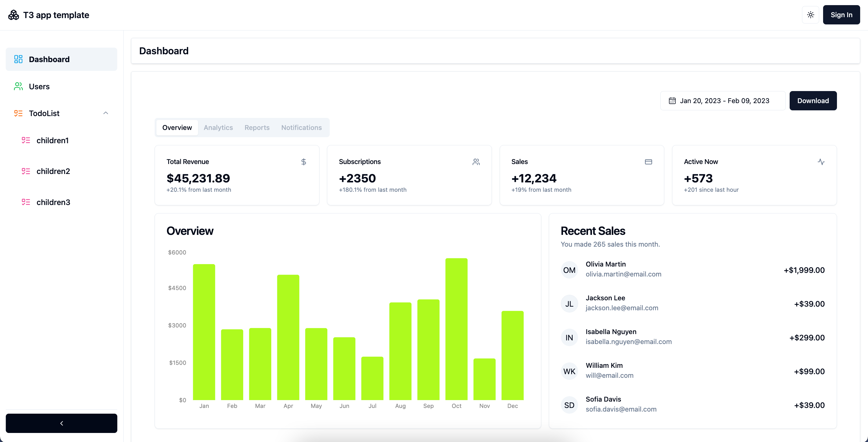Open the date range picker Jan 20 - Feb 09
The width and height of the screenshot is (868, 442).
(722, 101)
